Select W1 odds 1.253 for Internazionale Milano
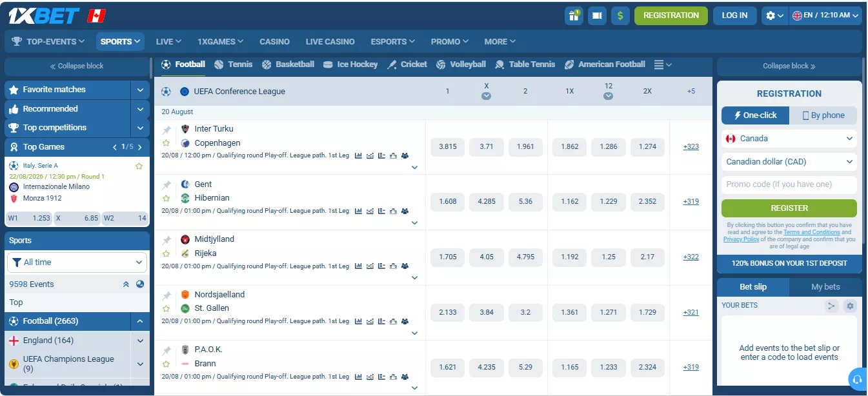The image size is (868, 396). tap(29, 218)
